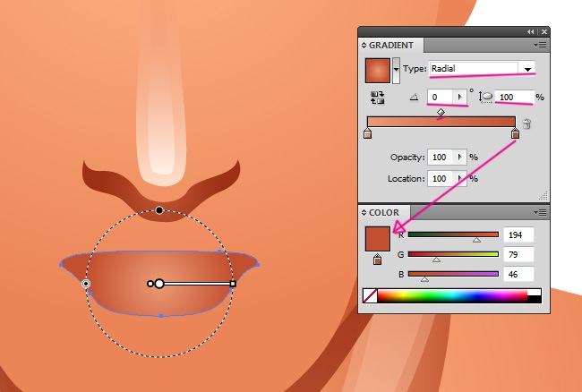This screenshot has height=392, width=582.
Task: Pick a color from the spectrum bar
Action: (x=452, y=296)
